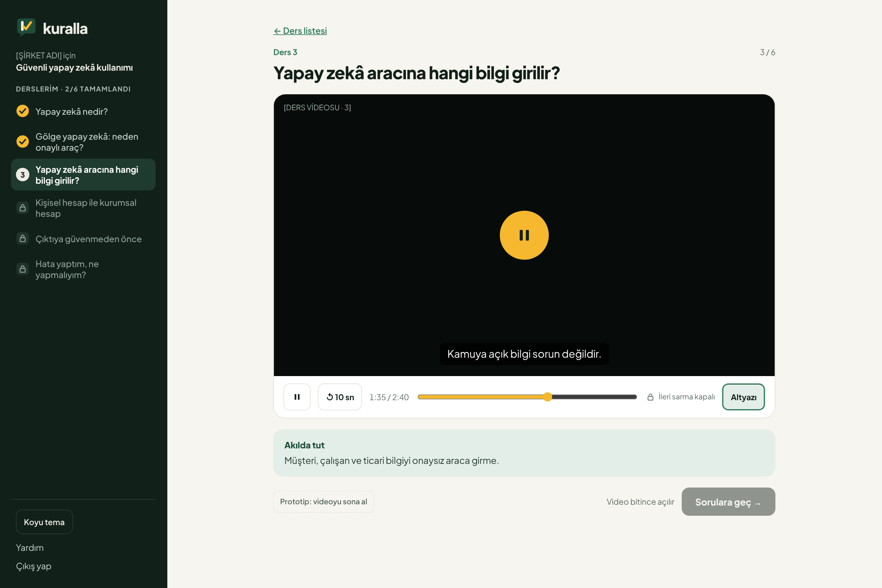Click the lock icon beside Hata yaptım lesson
This screenshot has width=882, height=588.
pos(22,269)
